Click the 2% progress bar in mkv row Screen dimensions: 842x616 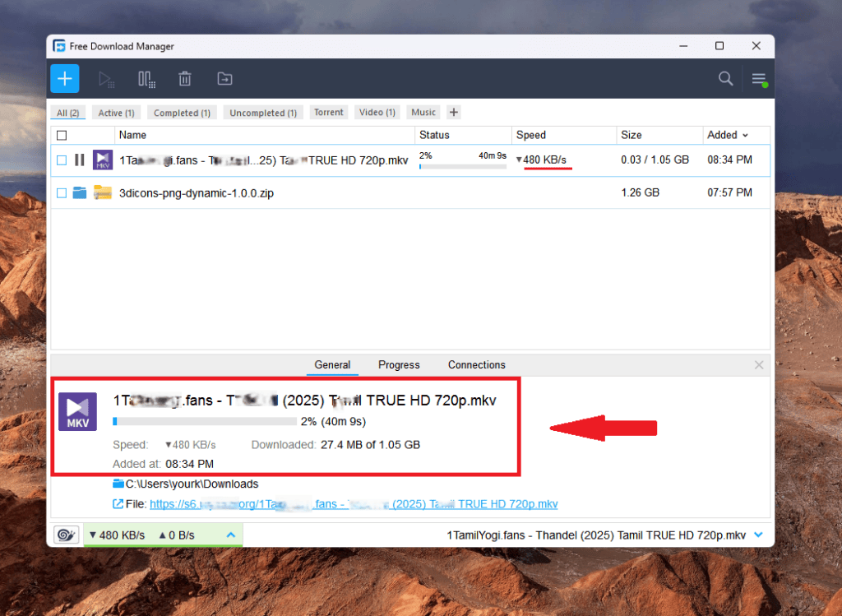point(463,166)
